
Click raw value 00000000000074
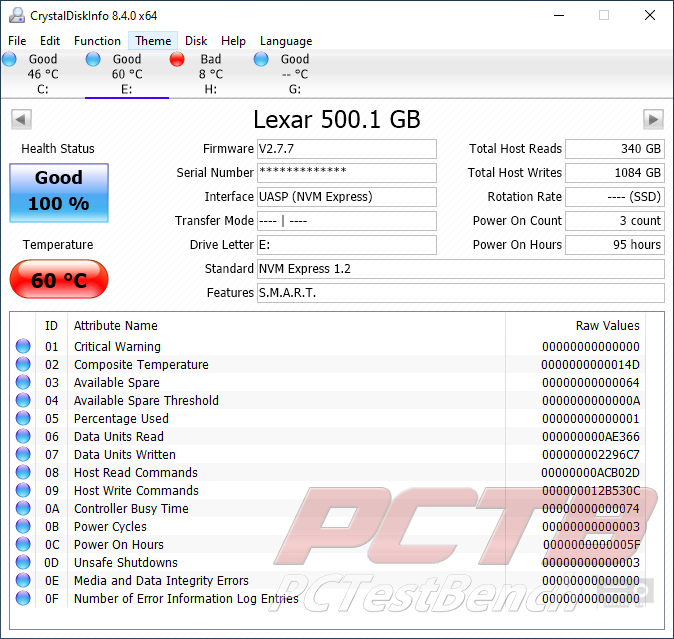click(x=591, y=509)
